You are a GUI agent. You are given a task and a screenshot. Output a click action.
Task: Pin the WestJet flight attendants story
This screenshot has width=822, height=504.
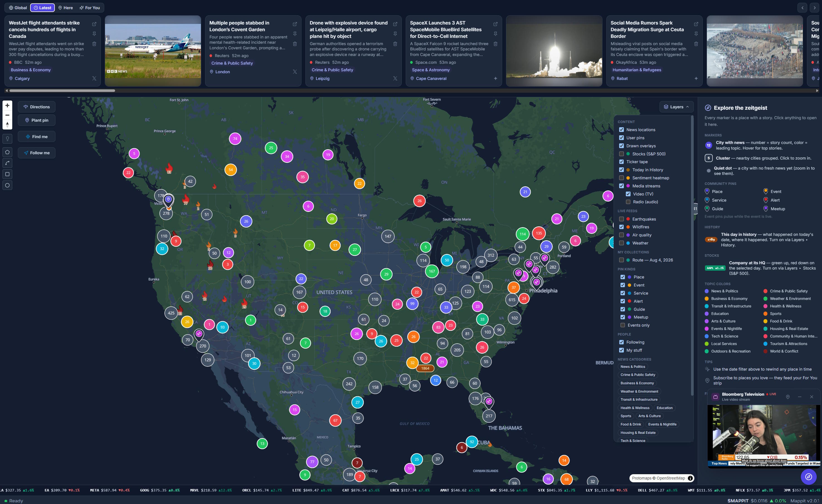click(x=94, y=34)
